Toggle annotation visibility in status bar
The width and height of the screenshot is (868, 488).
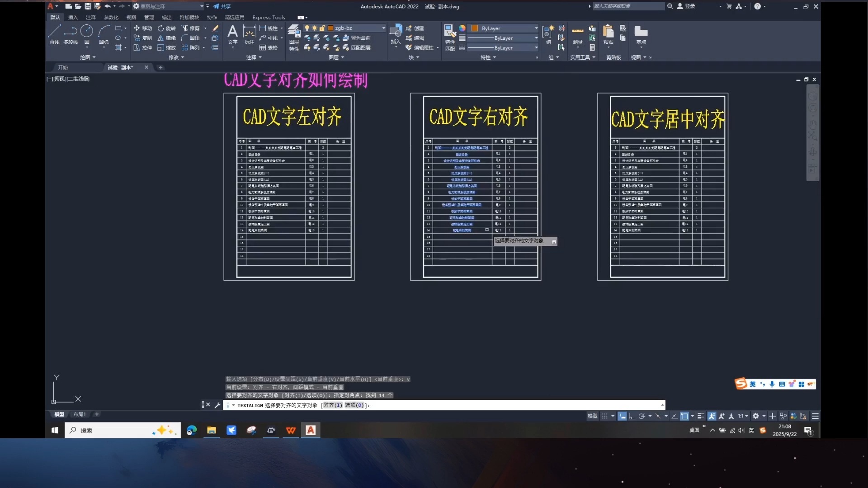click(x=712, y=416)
